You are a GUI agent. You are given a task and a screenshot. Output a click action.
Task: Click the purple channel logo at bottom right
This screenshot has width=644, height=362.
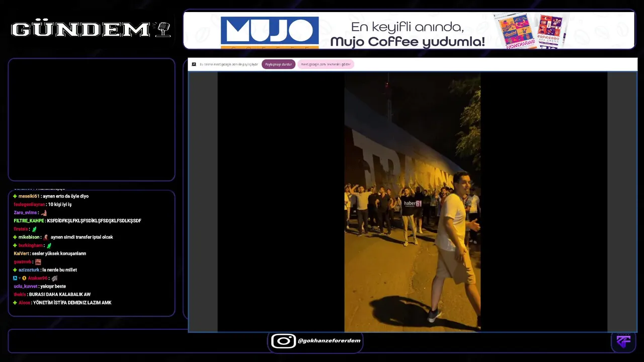click(x=623, y=341)
